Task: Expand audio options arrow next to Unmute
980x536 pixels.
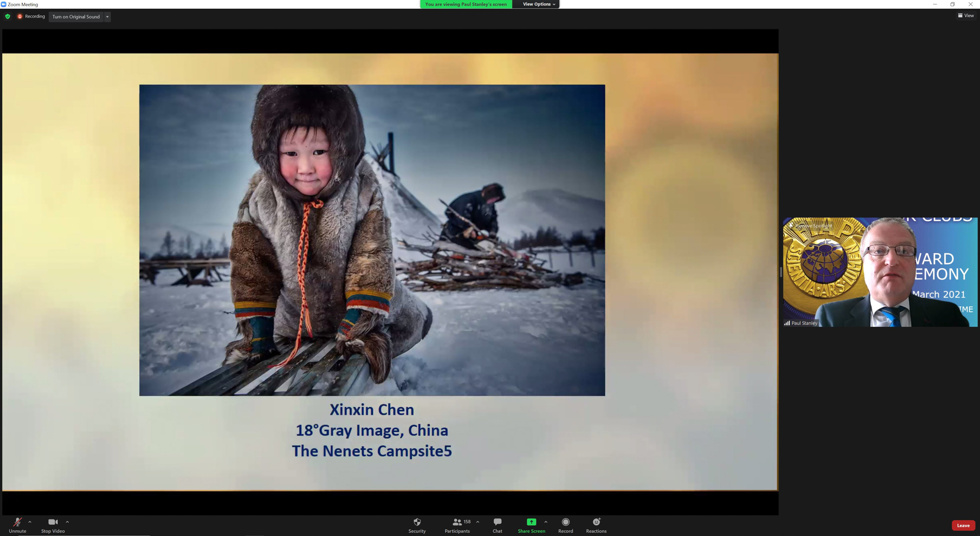Action: [30, 522]
